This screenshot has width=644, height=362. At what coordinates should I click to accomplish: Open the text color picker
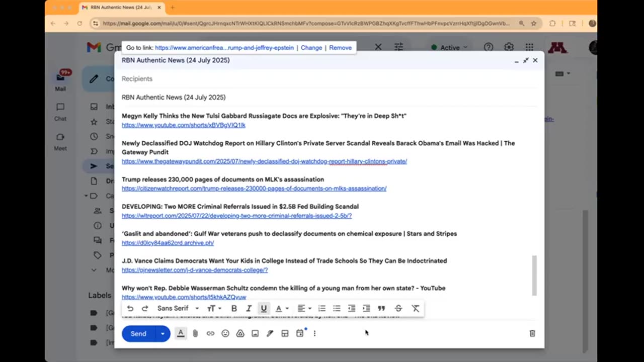[282, 308]
